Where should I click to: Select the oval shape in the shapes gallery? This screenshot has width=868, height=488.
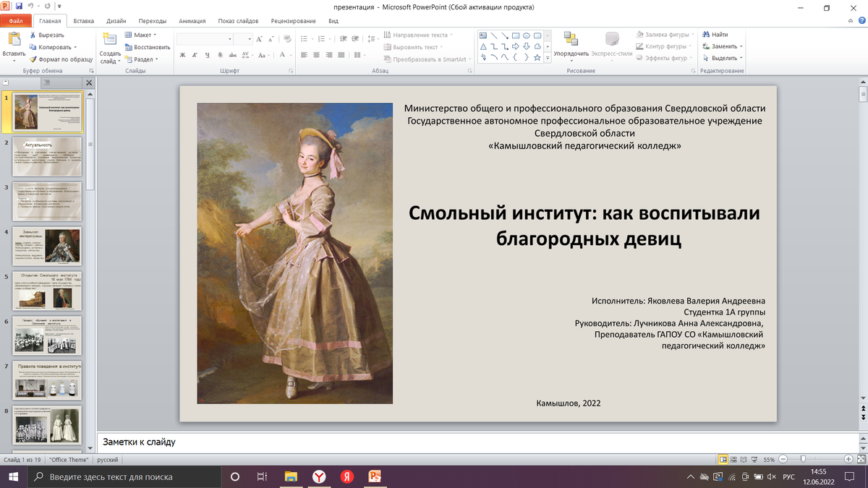tap(527, 35)
